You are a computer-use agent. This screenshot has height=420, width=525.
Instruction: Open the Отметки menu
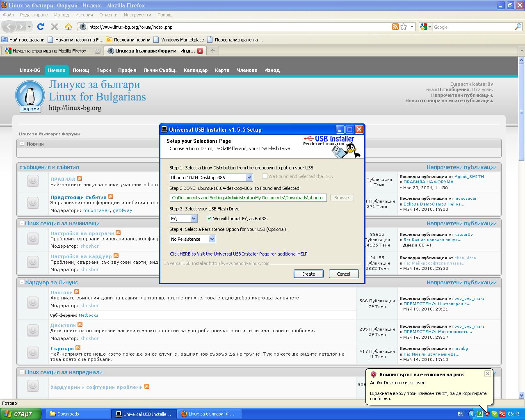point(108,15)
